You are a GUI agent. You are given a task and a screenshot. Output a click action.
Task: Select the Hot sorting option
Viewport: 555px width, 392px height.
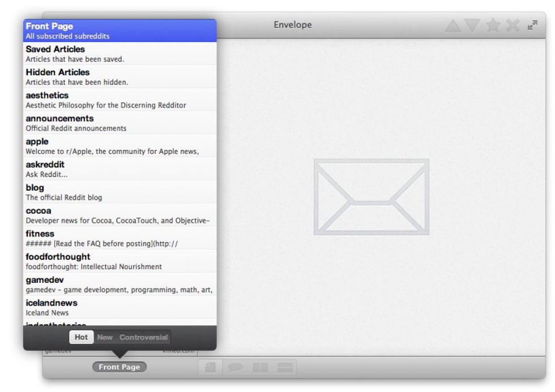click(81, 338)
